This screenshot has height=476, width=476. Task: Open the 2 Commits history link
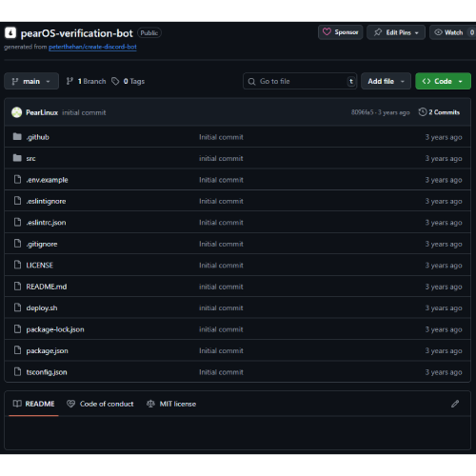click(439, 112)
